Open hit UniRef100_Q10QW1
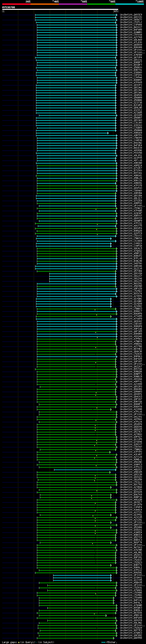The width and height of the screenshot is (146, 644). 131,299
